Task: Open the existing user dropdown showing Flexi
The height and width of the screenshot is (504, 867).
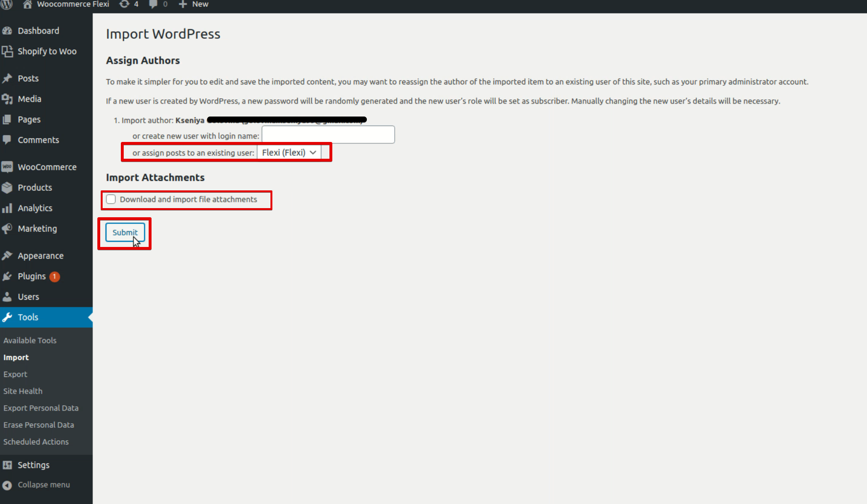Action: 289,152
